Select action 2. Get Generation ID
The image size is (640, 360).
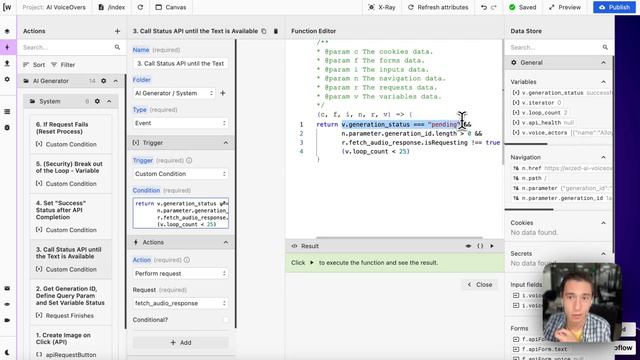click(71, 302)
